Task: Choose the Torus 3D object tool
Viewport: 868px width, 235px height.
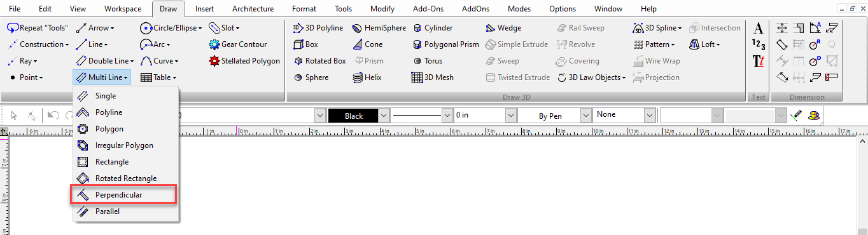Action: pyautogui.click(x=428, y=61)
